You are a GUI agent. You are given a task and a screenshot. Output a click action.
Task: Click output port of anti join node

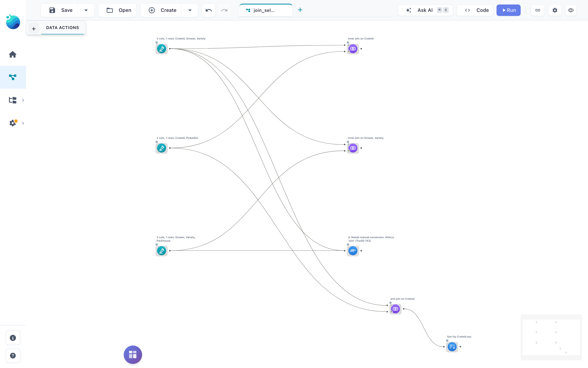tap(404, 309)
